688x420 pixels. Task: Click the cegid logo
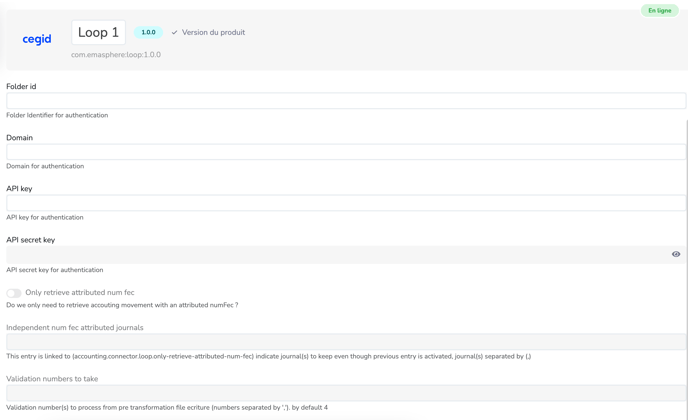(37, 39)
